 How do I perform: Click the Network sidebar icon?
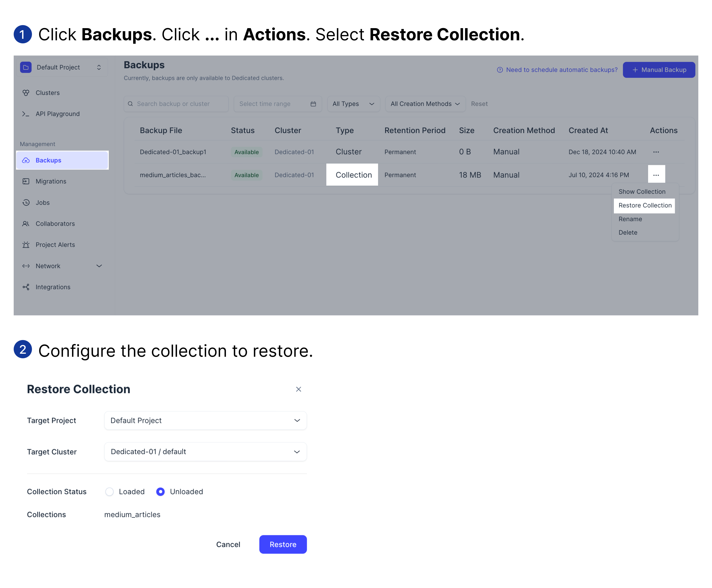(26, 265)
